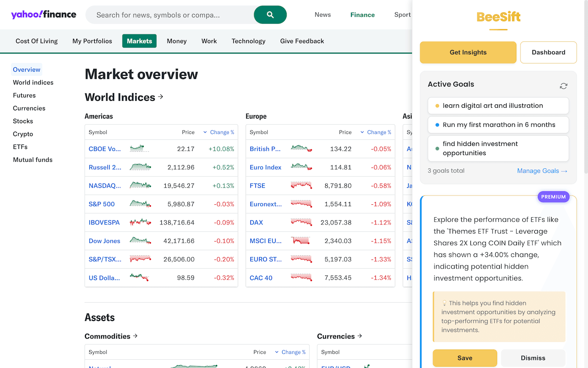Open the CBOE Volatility sparkline chart
Screen dimensions: 588x368
(139, 149)
